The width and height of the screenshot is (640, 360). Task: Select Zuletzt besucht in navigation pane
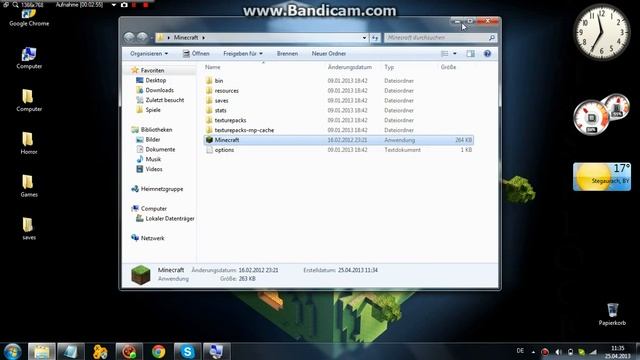[164, 100]
